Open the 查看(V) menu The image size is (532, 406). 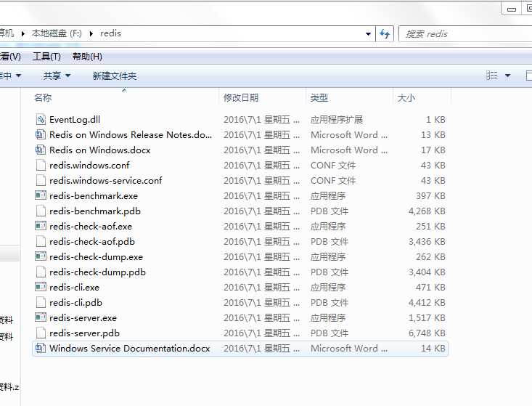click(10, 57)
